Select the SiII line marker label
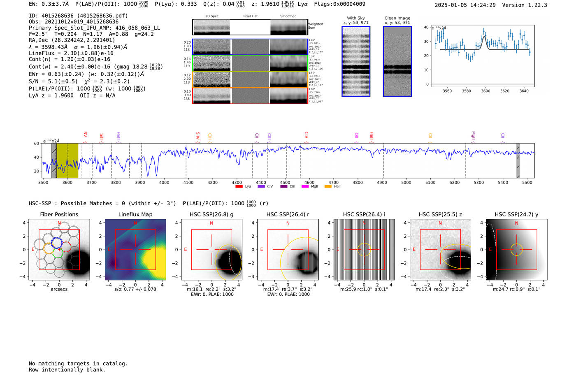This screenshot has width=576, height=392. click(101, 137)
